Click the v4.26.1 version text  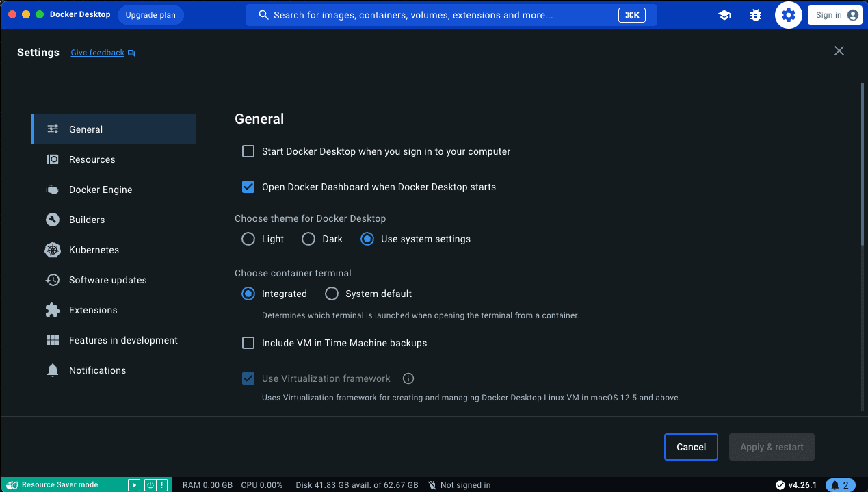coord(802,485)
